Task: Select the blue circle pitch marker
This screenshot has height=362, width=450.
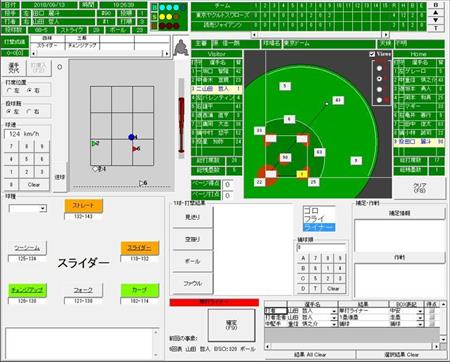Action: click(131, 137)
